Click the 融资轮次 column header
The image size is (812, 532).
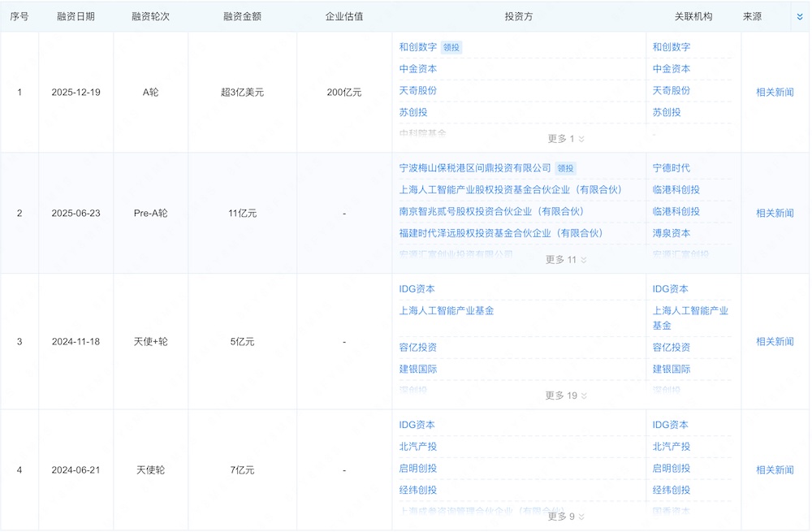[x=150, y=16]
